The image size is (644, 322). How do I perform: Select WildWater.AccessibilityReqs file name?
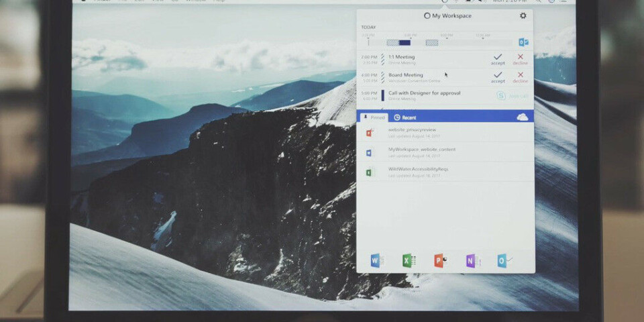[x=418, y=169]
